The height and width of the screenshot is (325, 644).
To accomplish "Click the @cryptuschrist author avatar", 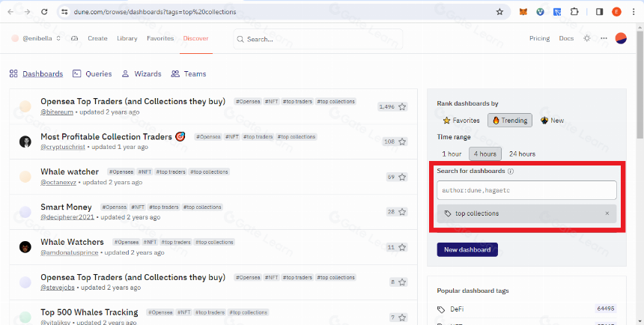I will tap(25, 142).
